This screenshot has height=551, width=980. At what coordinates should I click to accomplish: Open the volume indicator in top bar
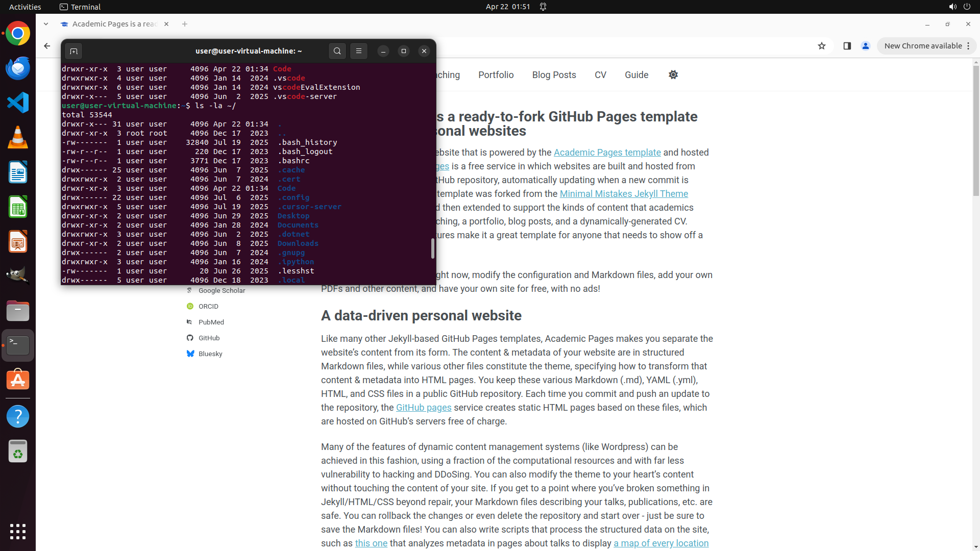952,7
